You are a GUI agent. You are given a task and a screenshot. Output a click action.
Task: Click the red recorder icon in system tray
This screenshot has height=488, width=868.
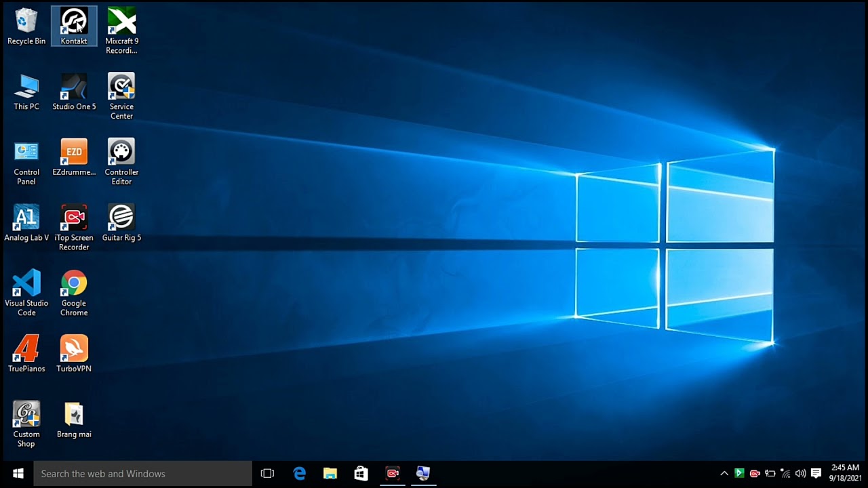(x=755, y=473)
